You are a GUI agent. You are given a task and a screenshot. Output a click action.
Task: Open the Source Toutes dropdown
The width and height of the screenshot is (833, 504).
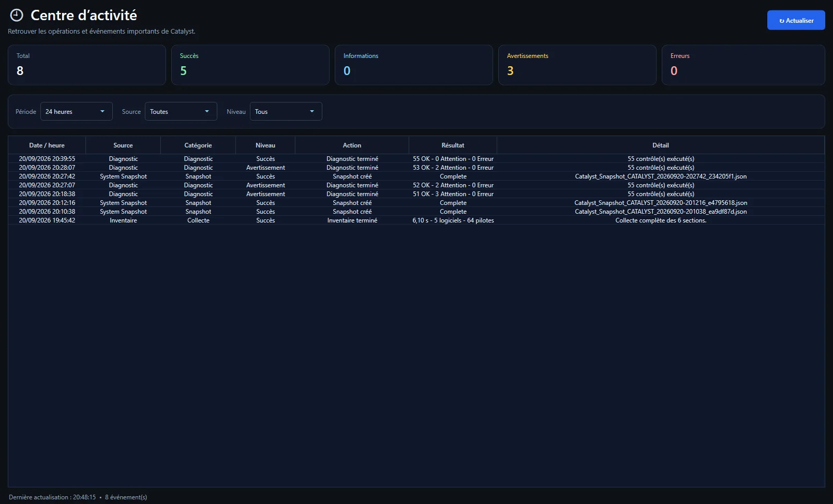(x=181, y=111)
